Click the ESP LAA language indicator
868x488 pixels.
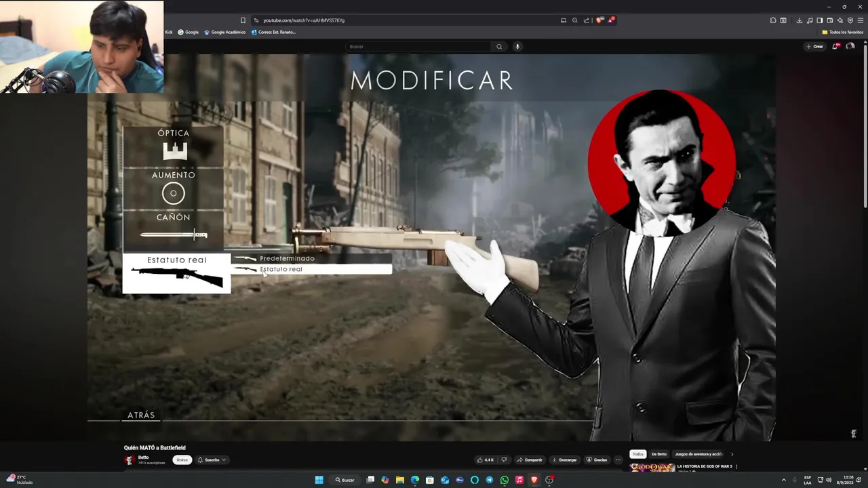[808, 480]
